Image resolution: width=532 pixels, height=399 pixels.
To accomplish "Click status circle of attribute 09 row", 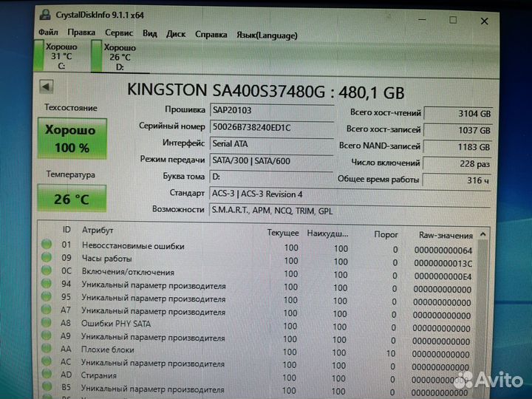I will click(x=47, y=257).
